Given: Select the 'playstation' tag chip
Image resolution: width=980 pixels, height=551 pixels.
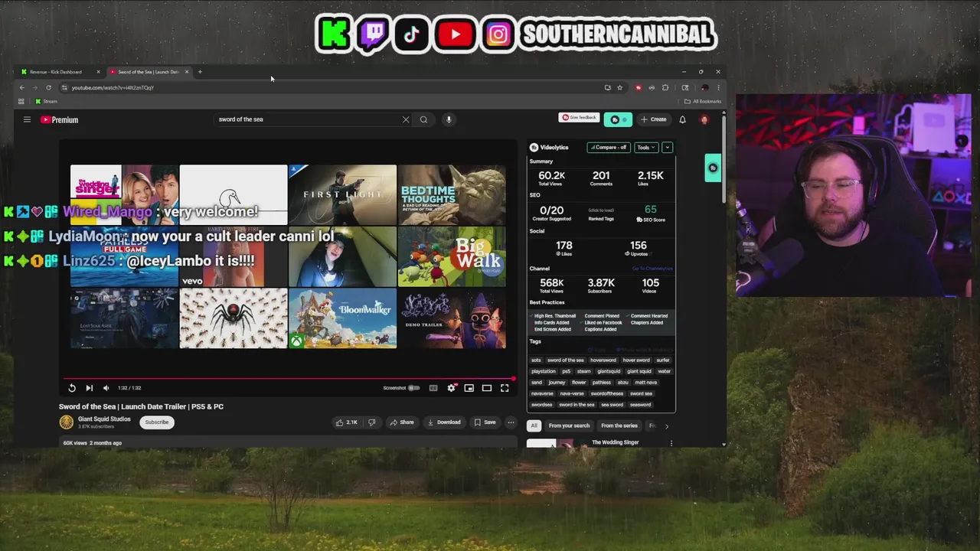Looking at the screenshot, I should coord(544,372).
